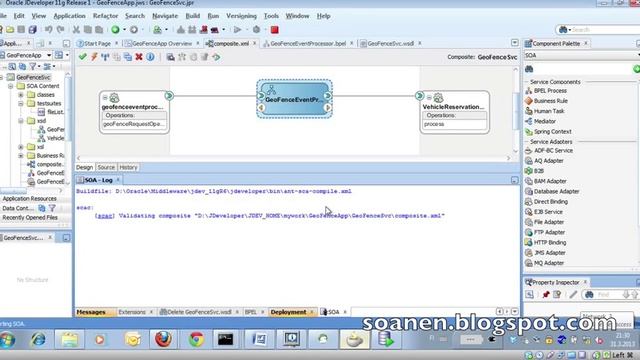This screenshot has width=640, height=360.
Task: Click the geofenceeventproc service box on canvas
Action: point(134,112)
